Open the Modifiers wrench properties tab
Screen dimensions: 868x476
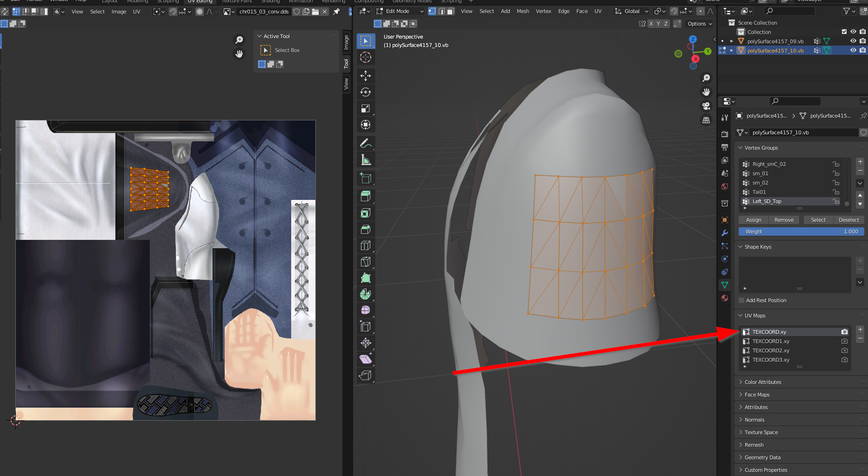pos(725,233)
